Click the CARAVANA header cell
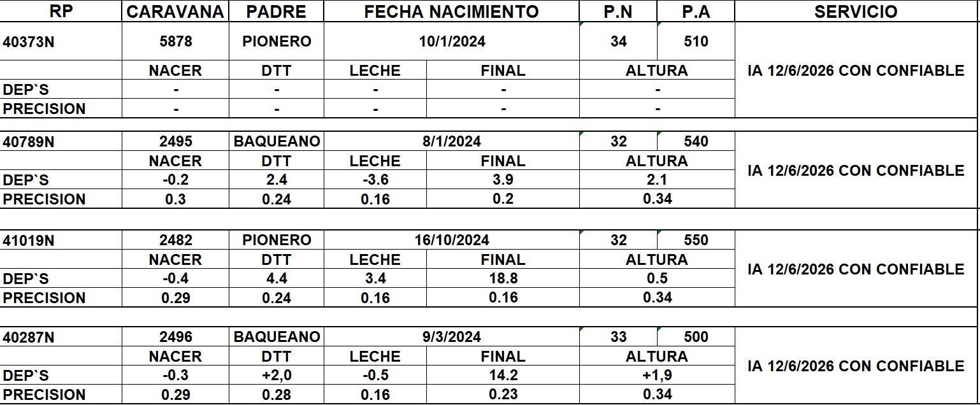The width and height of the screenshot is (980, 405). (x=175, y=11)
